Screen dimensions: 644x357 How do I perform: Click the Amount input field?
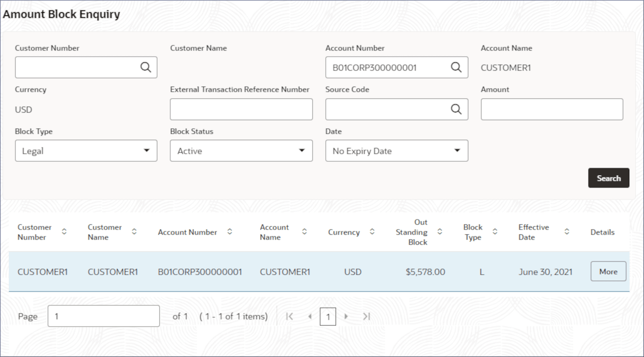click(552, 109)
